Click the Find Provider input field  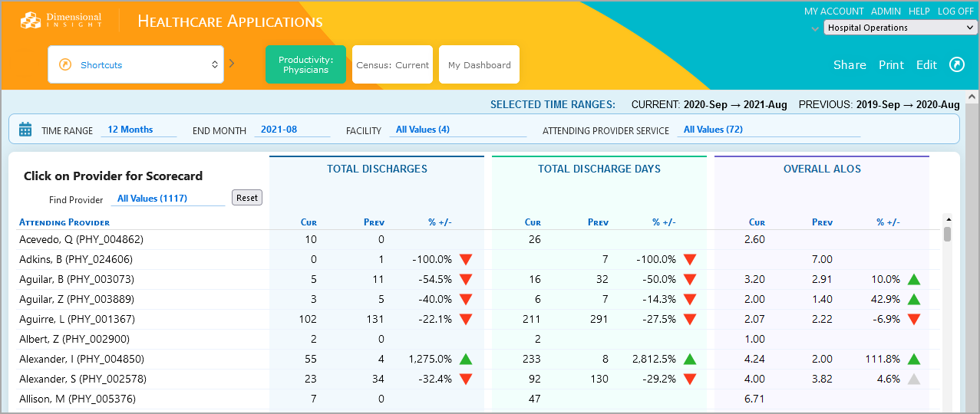point(169,199)
